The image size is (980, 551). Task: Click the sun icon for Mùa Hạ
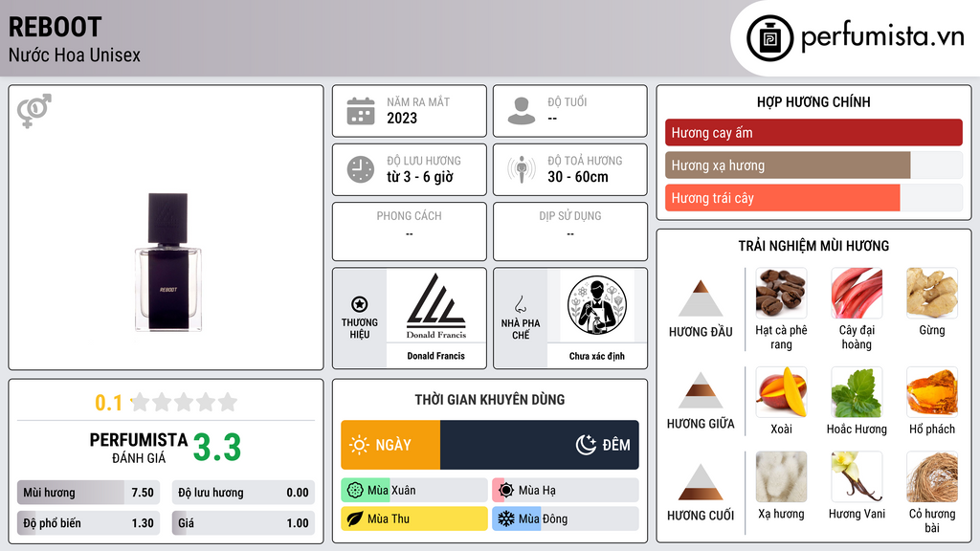tap(506, 491)
